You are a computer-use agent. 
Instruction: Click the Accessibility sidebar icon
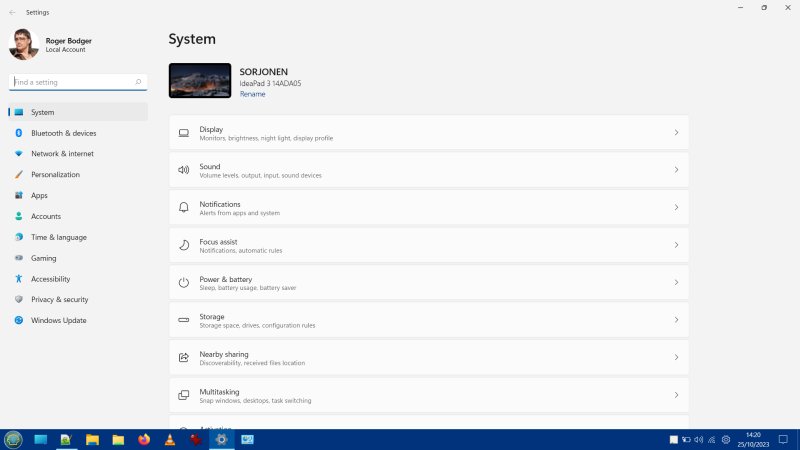[19, 279]
